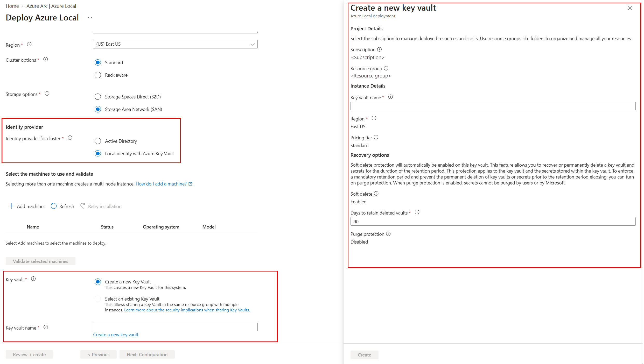Viewport: 644px width, 364px height.
Task: Click the Refresh icon above machines list
Action: (54, 206)
